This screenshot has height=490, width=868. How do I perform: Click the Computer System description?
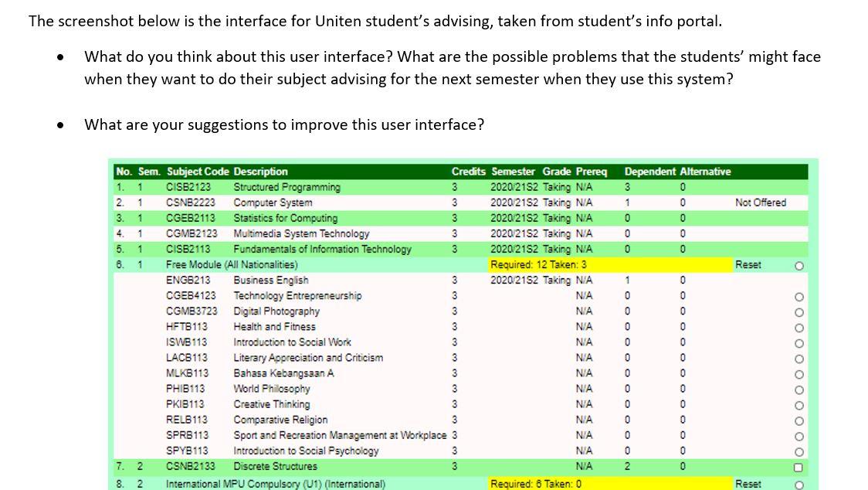pos(273,202)
